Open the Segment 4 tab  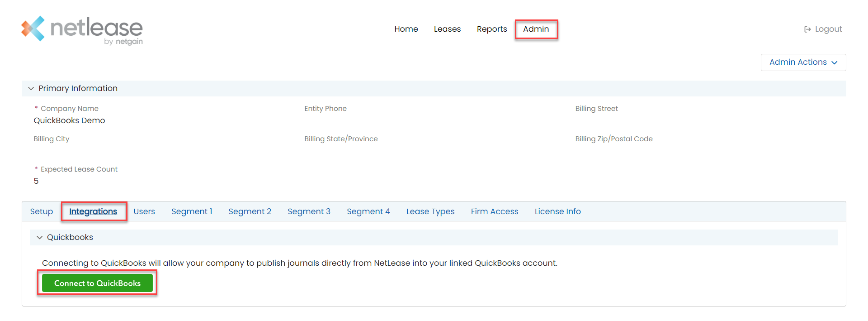pos(368,211)
